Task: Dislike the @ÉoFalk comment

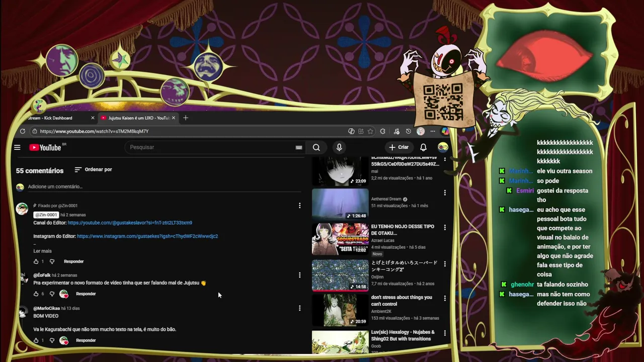Action: tap(52, 294)
